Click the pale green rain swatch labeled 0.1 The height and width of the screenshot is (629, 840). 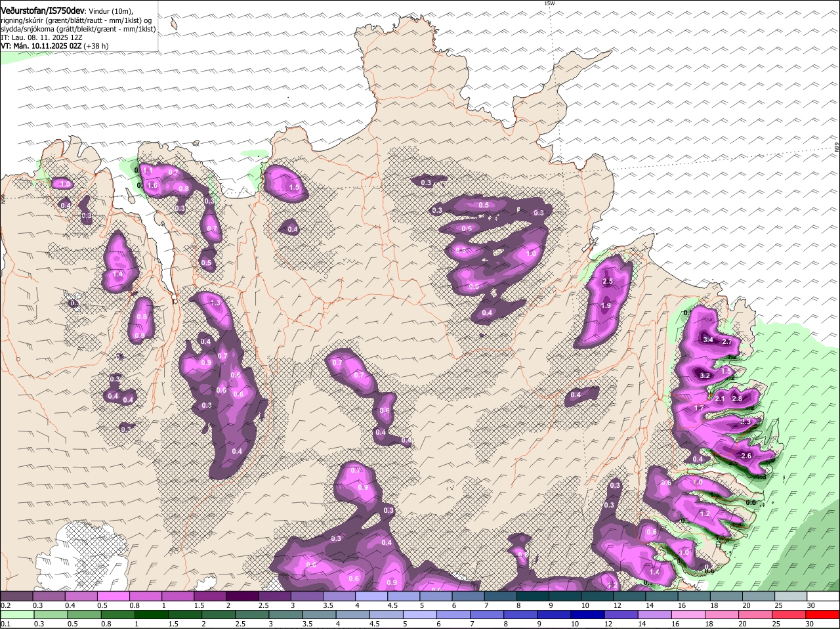[17, 615]
